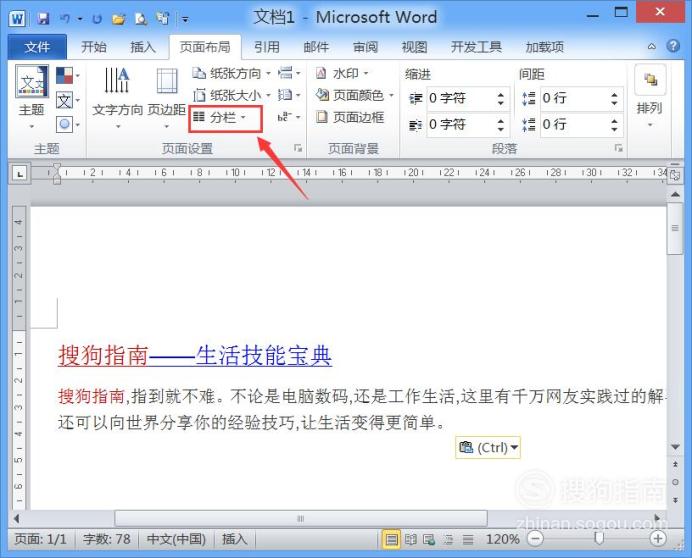Select the Print Layout view button
This screenshot has height=558, width=692.
(391, 539)
